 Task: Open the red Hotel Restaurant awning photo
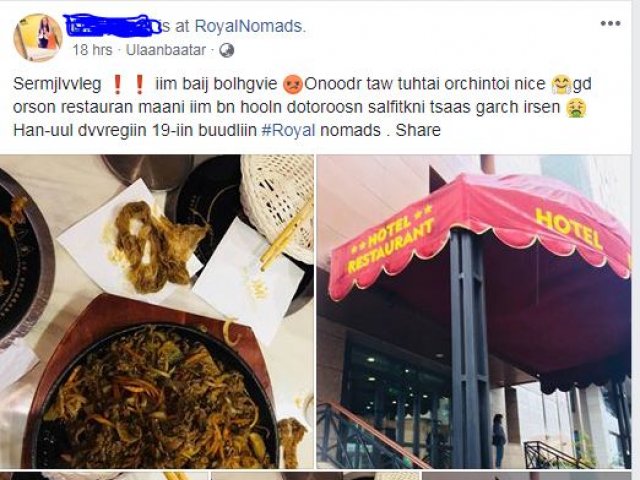(474, 311)
